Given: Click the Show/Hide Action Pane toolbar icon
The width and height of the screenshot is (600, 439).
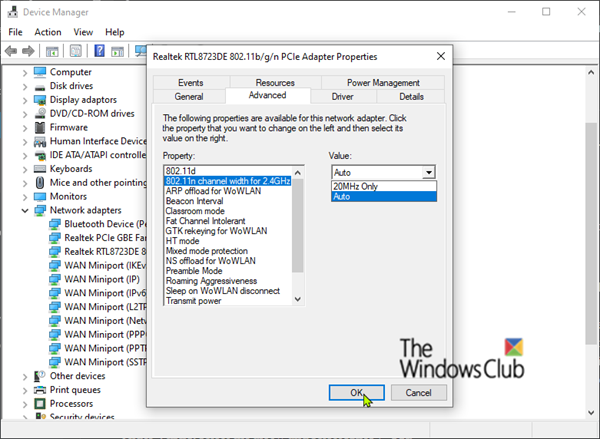Looking at the screenshot, I should click(117, 51).
